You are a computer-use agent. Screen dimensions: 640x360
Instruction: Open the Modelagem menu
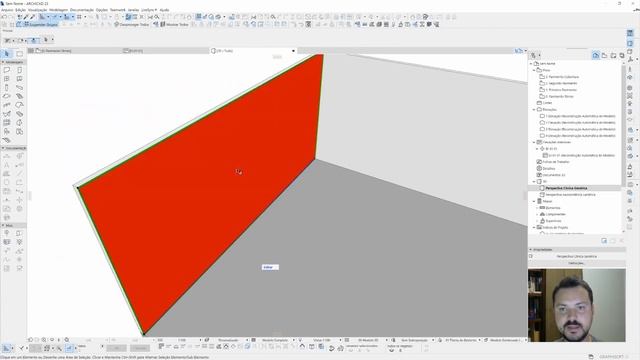(x=58, y=10)
